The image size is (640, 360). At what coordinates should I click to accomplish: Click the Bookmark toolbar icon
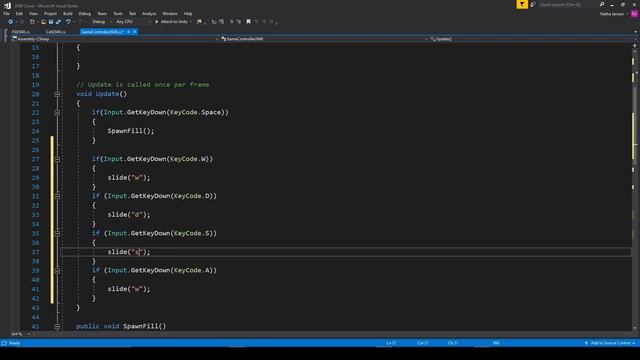248,22
